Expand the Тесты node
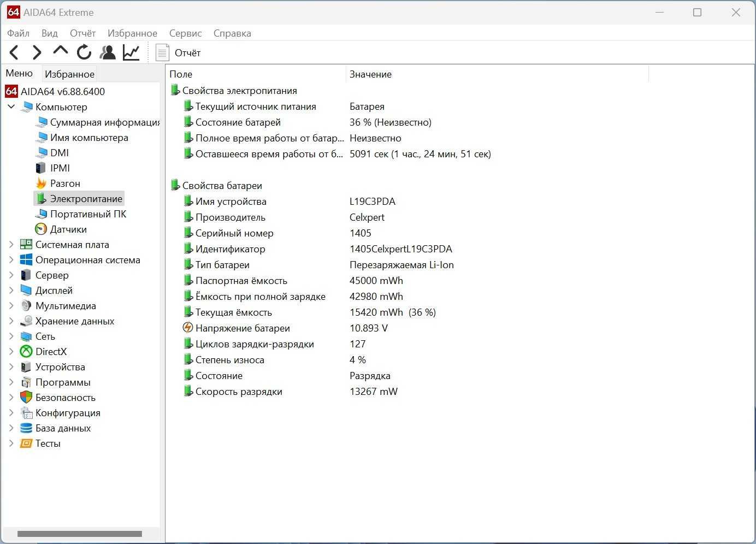 pos(11,443)
